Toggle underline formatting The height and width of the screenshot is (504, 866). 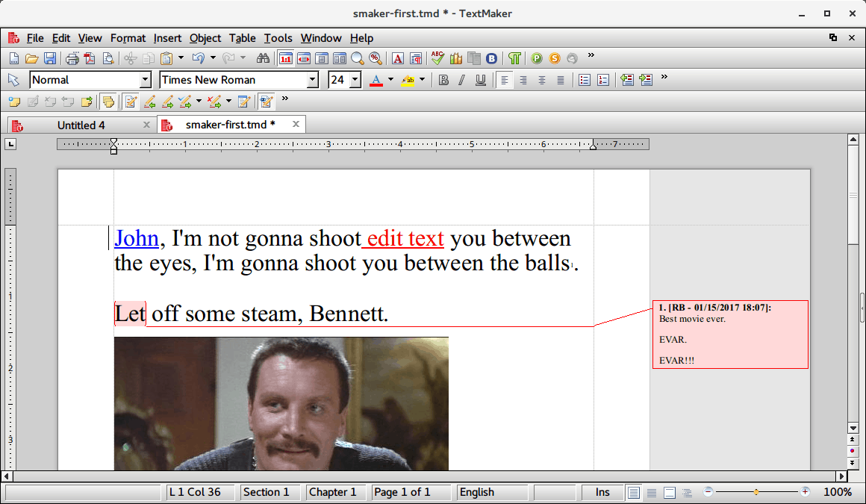(481, 80)
